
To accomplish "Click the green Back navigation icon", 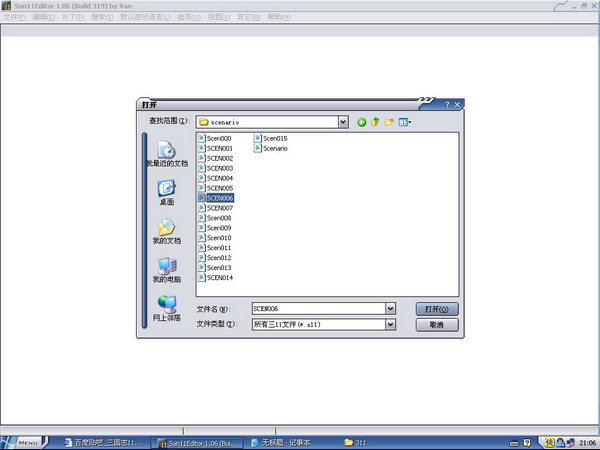I will (x=362, y=122).
